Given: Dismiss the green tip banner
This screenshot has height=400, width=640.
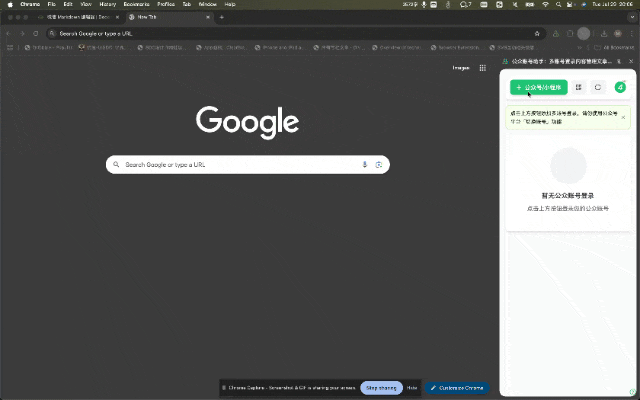Looking at the screenshot, I should [x=623, y=118].
